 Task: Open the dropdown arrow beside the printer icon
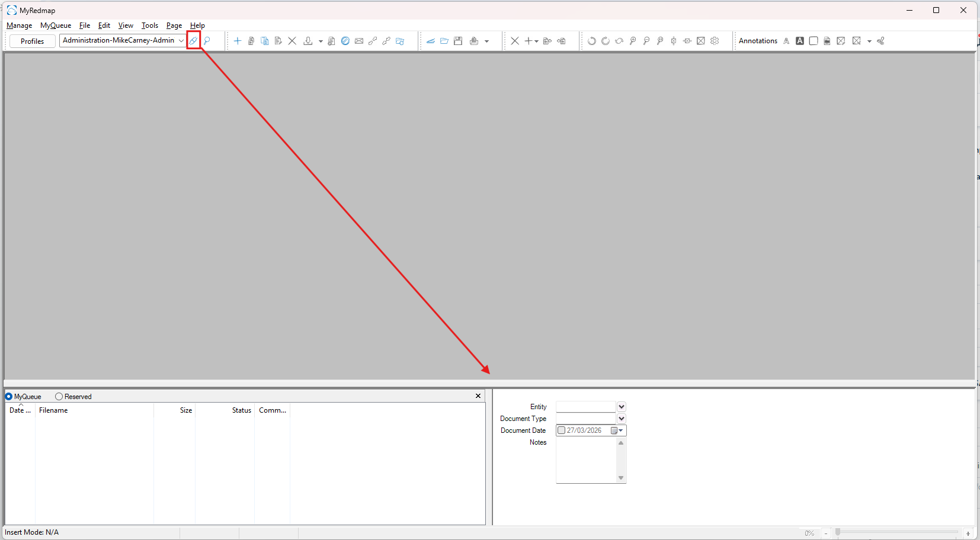click(487, 41)
